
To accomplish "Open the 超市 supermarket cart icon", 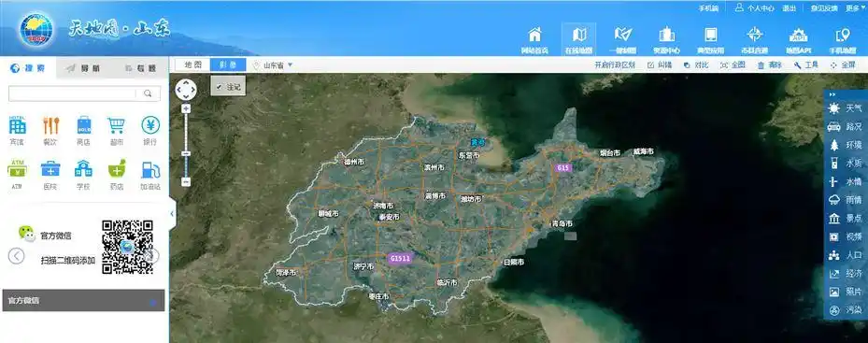I will point(116,125).
